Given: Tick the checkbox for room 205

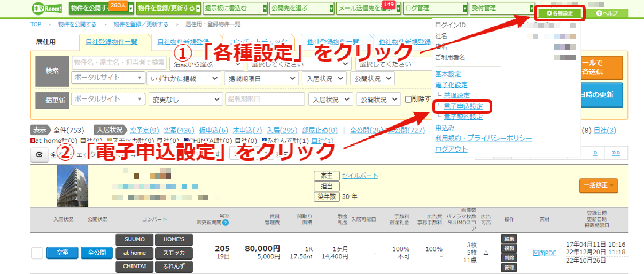Looking at the screenshot, I should tap(37, 253).
